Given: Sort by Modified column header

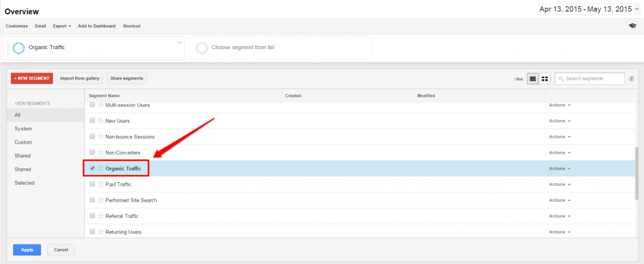Looking at the screenshot, I should [x=426, y=95].
